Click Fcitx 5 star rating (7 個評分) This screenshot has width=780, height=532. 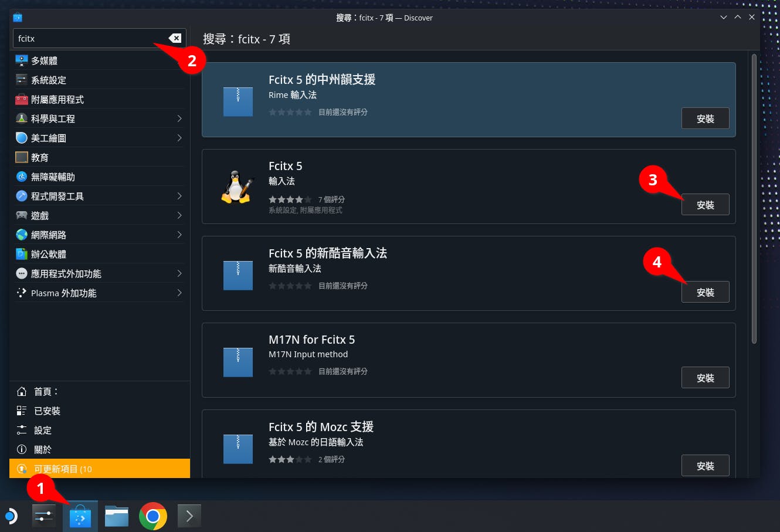[x=290, y=199]
